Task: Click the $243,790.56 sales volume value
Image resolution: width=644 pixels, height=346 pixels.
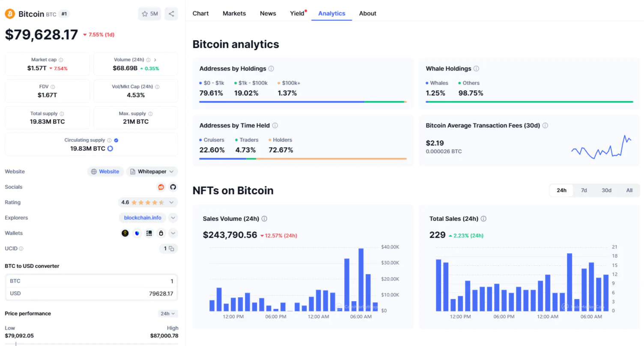Action: click(x=230, y=235)
